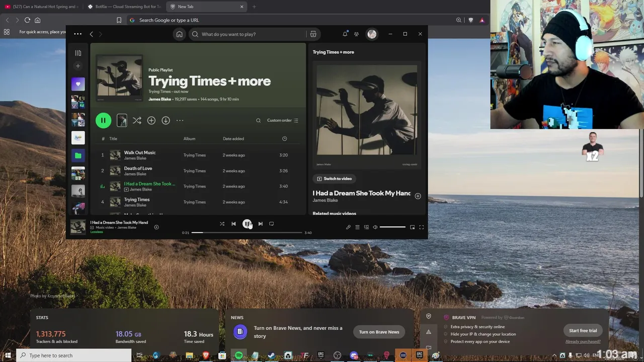Screen dimensions: 644x362
Task: Skip to previous track
Action: pyautogui.click(x=233, y=224)
